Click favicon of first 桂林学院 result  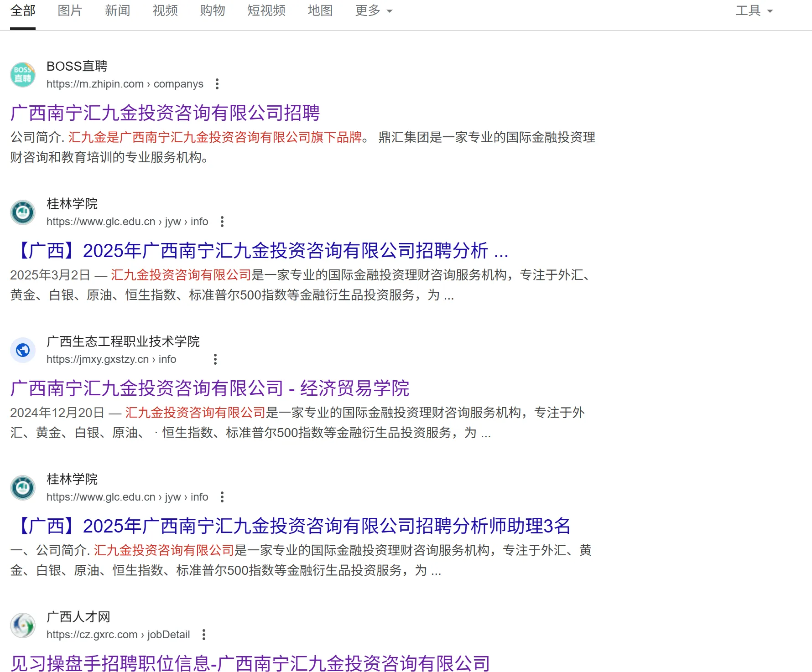tap(23, 212)
